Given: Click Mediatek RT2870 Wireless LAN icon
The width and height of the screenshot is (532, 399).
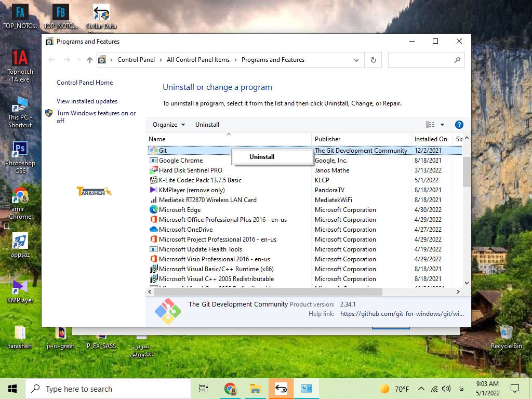Looking at the screenshot, I should tap(154, 200).
